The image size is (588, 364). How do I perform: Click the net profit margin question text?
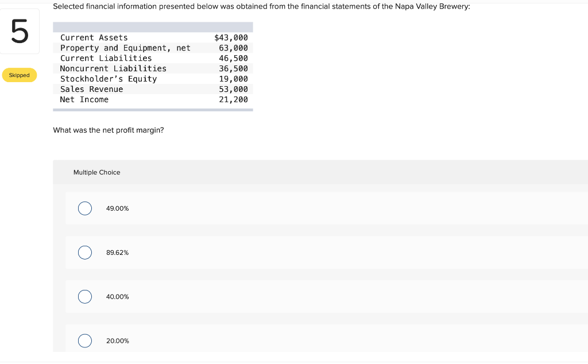[108, 130]
